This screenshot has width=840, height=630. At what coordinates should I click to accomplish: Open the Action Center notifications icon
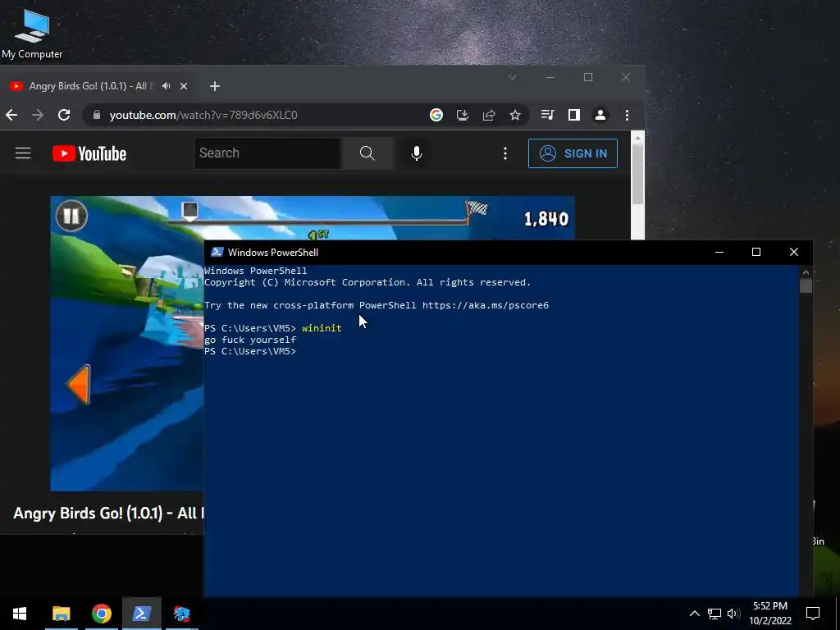coord(813,614)
